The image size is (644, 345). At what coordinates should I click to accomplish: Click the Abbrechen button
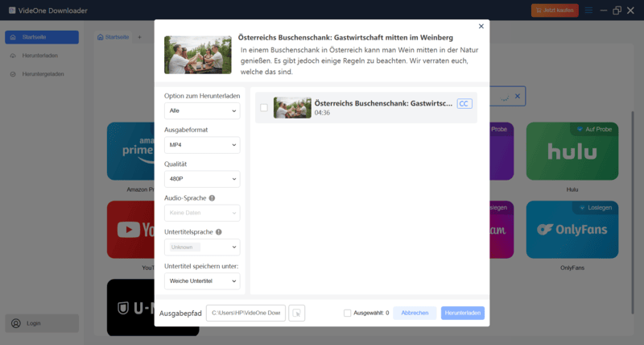click(415, 313)
